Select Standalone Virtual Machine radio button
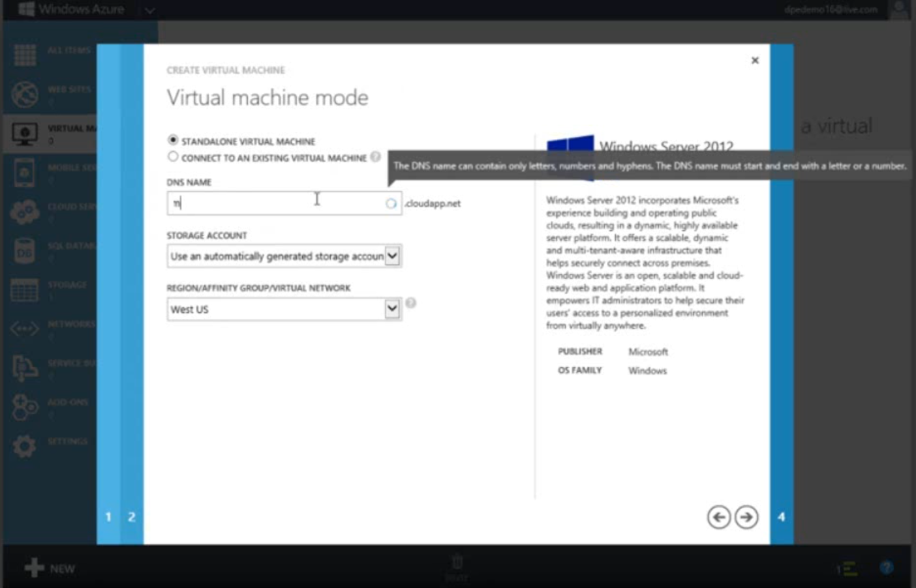 [173, 140]
